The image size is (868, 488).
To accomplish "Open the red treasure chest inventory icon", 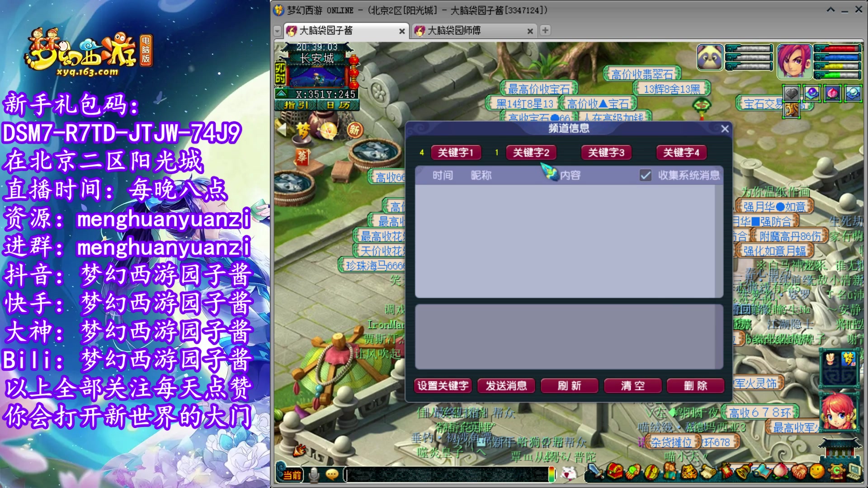I will [615, 471].
